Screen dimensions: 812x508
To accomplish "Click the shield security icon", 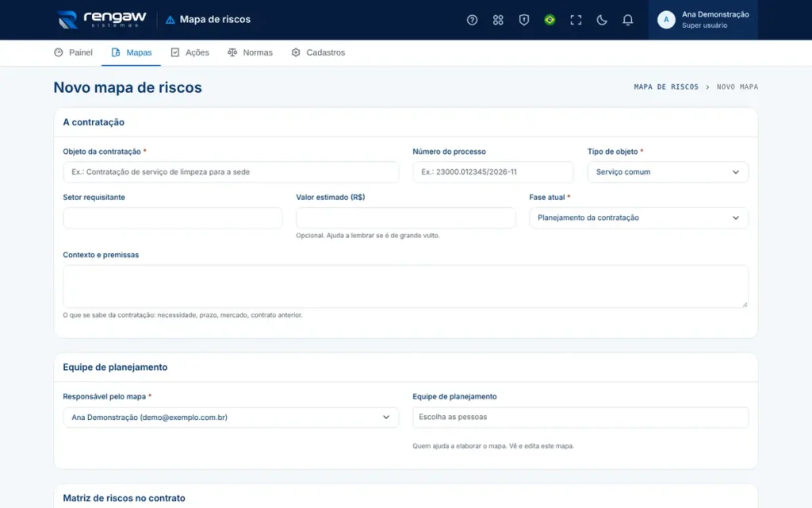I will point(523,20).
